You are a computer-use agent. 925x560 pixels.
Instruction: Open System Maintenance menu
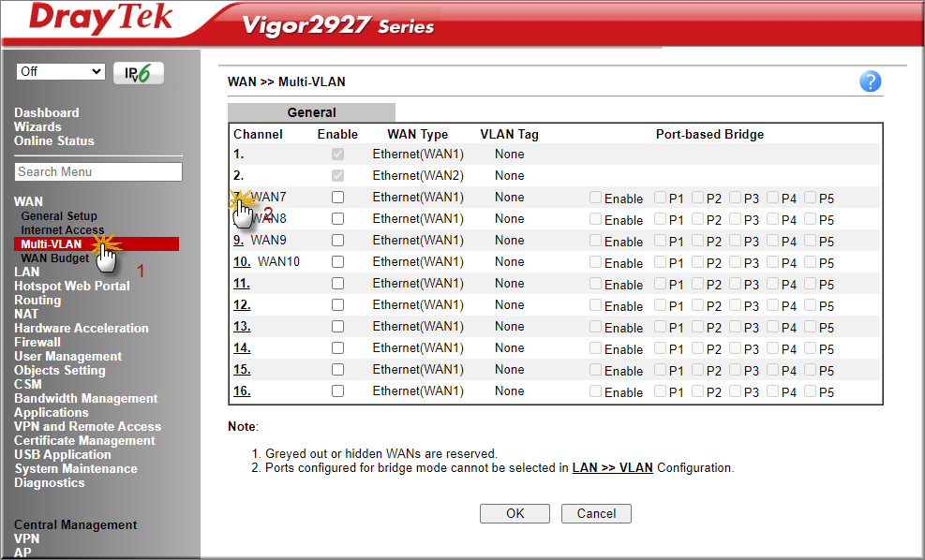(x=76, y=469)
